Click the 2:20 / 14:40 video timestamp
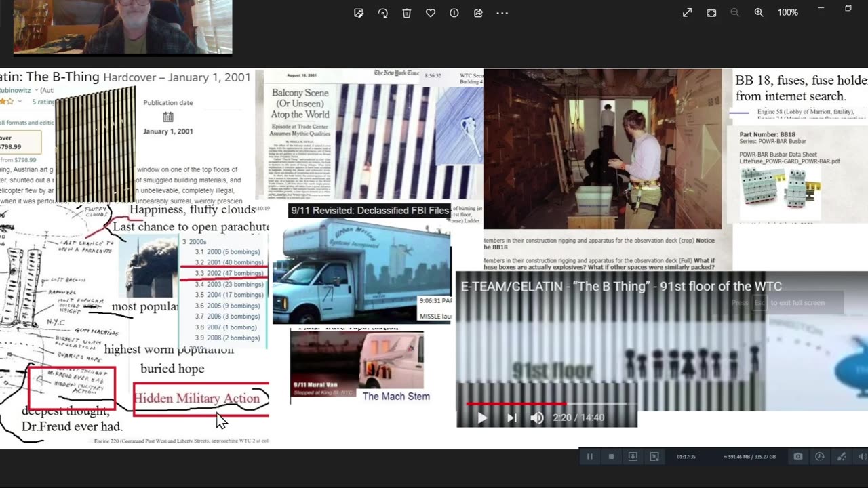 (x=578, y=418)
